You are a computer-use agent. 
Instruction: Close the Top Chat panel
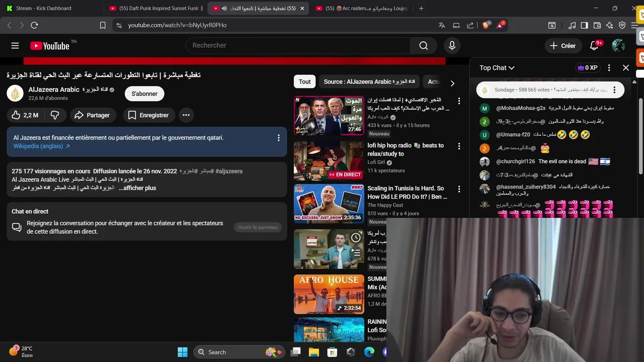[626, 68]
